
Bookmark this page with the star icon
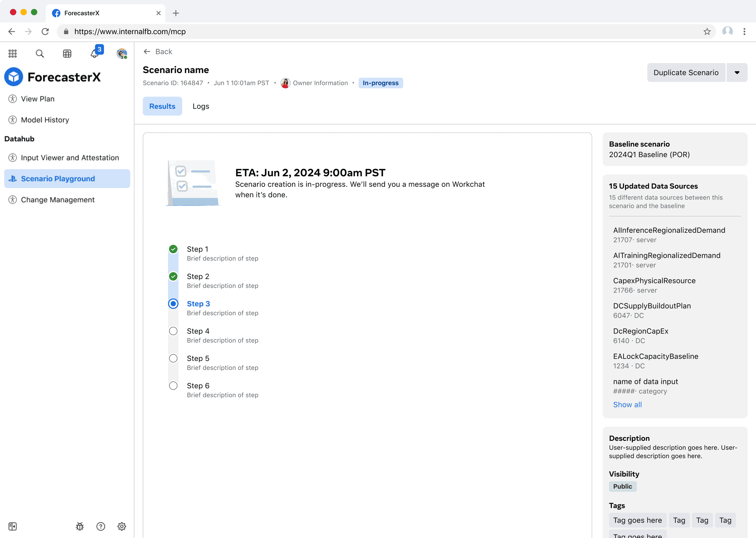(x=707, y=32)
